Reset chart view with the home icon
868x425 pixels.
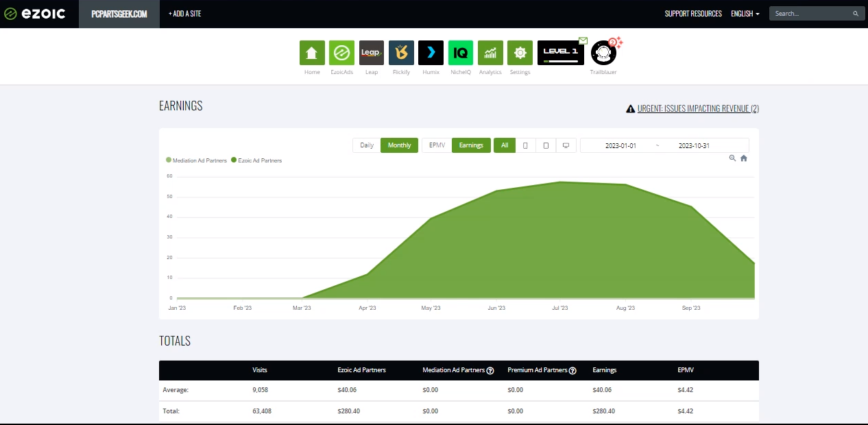[x=744, y=158]
